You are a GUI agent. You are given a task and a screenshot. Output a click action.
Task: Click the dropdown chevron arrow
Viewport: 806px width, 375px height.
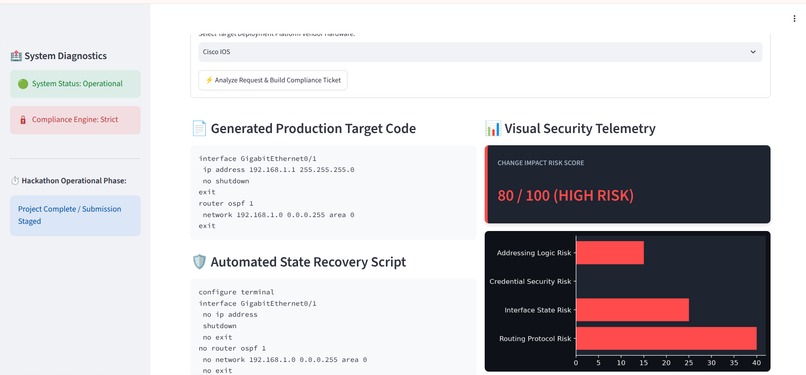pyautogui.click(x=753, y=52)
